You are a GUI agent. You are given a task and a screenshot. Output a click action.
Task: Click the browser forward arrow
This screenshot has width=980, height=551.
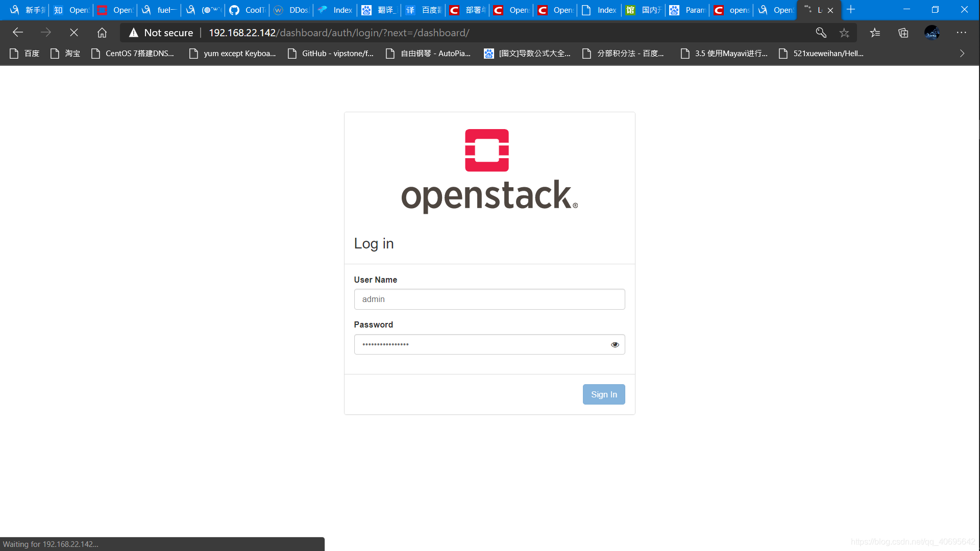click(x=46, y=33)
